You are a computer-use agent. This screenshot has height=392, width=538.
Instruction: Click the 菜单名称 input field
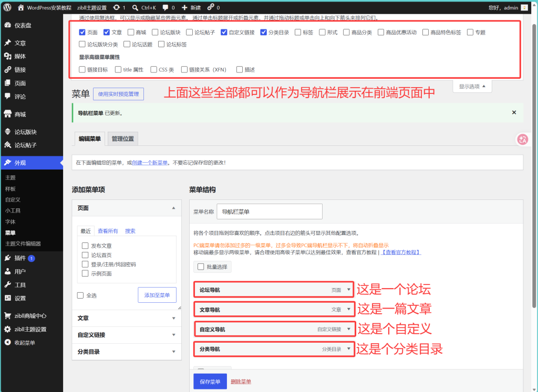tap(270, 211)
